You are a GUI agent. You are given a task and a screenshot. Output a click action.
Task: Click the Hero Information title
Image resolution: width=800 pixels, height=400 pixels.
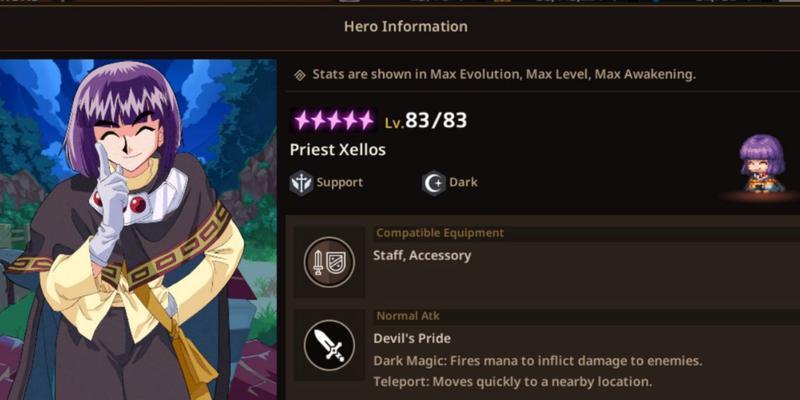(406, 27)
